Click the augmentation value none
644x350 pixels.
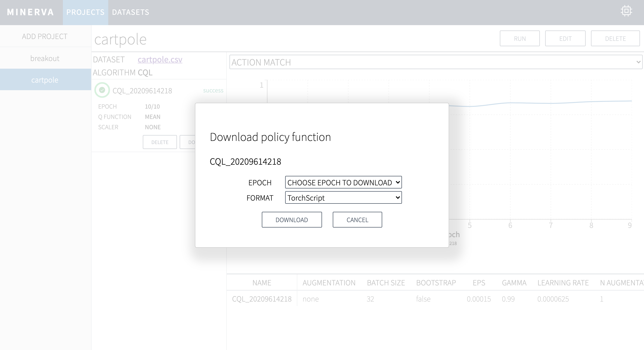tap(311, 299)
